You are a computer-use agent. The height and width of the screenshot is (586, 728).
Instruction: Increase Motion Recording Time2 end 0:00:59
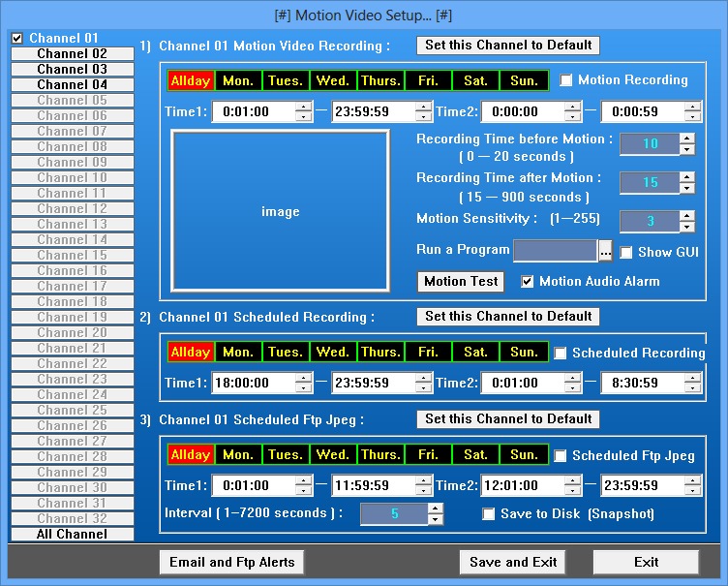click(x=692, y=107)
